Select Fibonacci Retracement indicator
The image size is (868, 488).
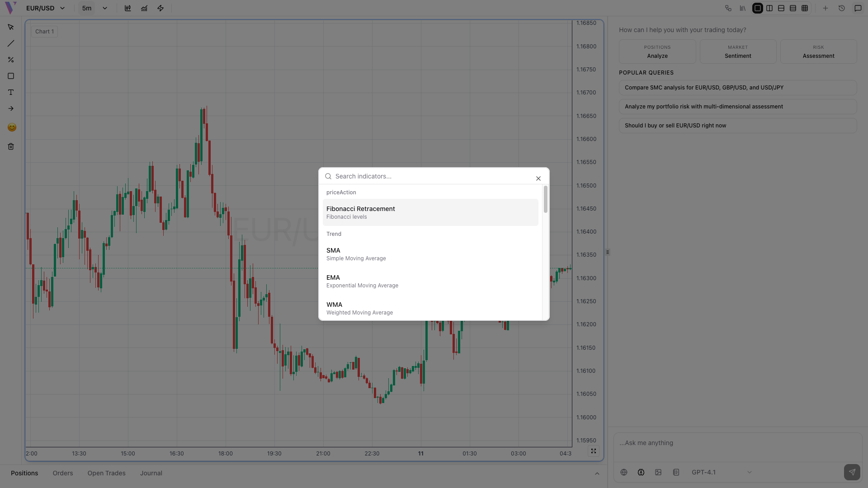coord(430,212)
